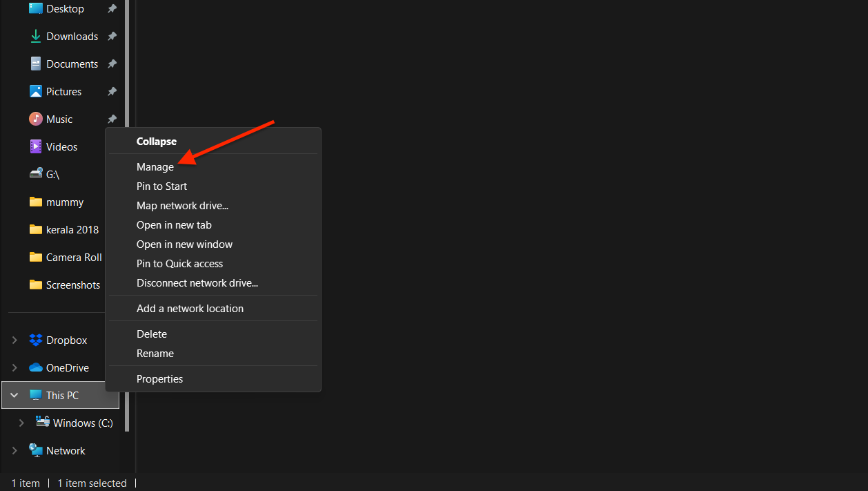868x491 pixels.
Task: Open the Videos folder icon
Action: pos(36,147)
